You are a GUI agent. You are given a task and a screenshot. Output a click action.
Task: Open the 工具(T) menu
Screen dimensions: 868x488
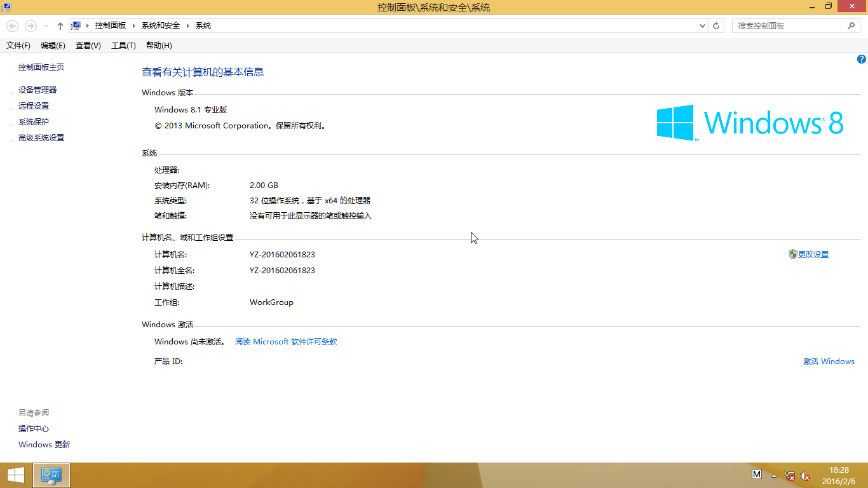(x=123, y=46)
